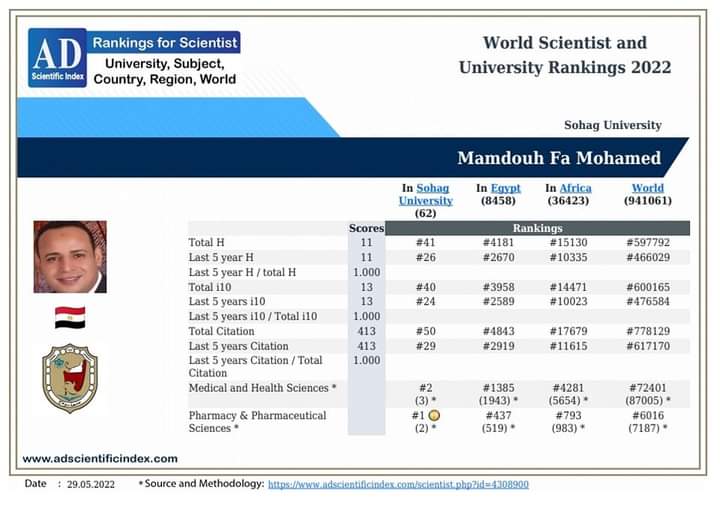Click the Total Citation score 413
The width and height of the screenshot is (720, 528).
[366, 331]
